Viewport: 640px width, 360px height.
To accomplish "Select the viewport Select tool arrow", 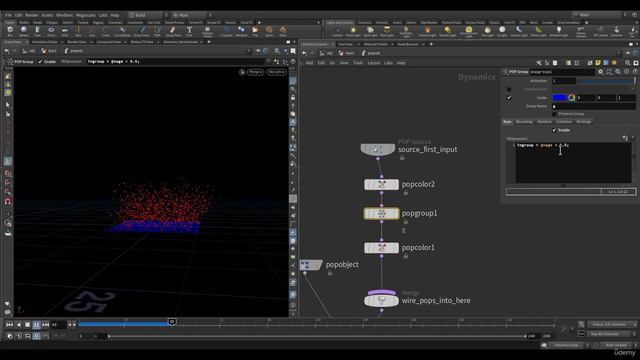I will (x=8, y=105).
